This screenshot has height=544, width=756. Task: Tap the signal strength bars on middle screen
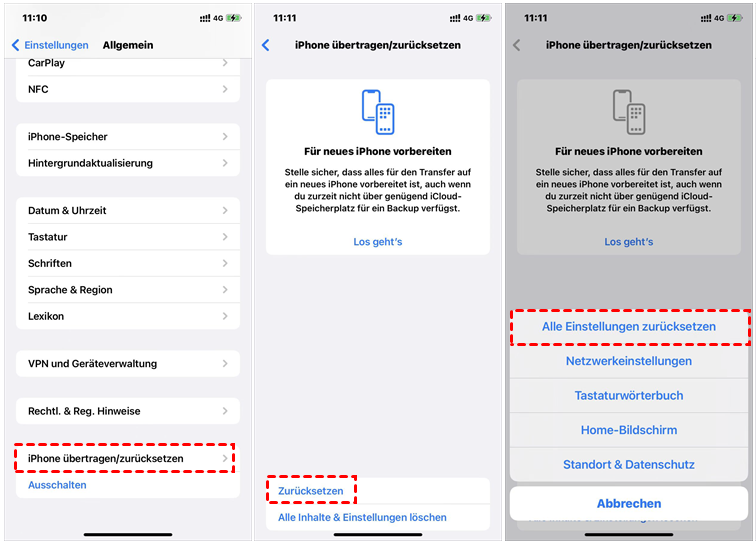[x=455, y=18]
